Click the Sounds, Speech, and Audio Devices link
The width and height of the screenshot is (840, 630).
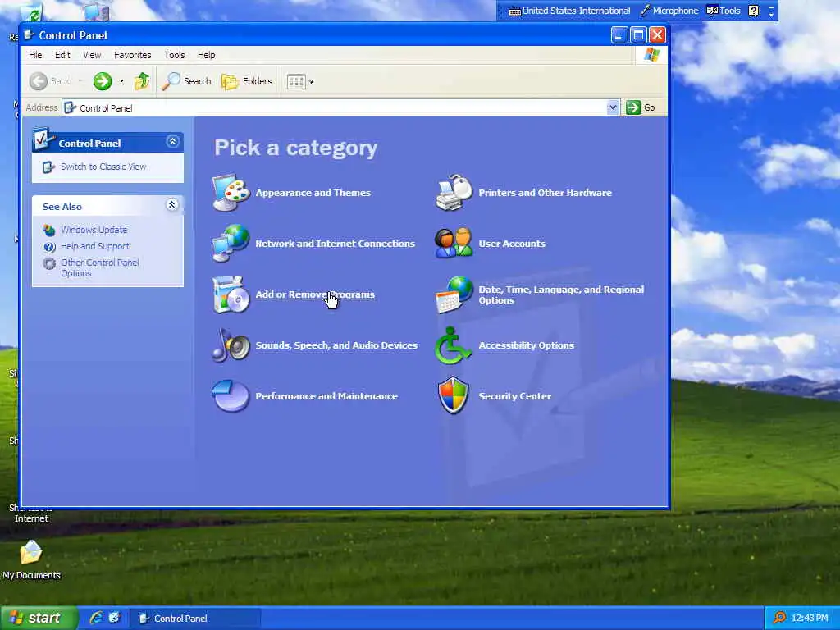click(x=336, y=345)
